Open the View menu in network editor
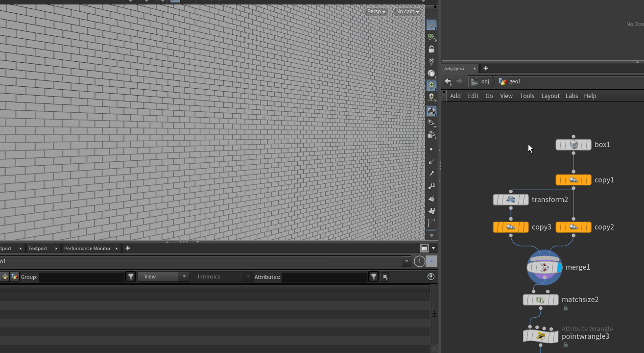Viewport: 644px width, 353px height. tap(506, 96)
